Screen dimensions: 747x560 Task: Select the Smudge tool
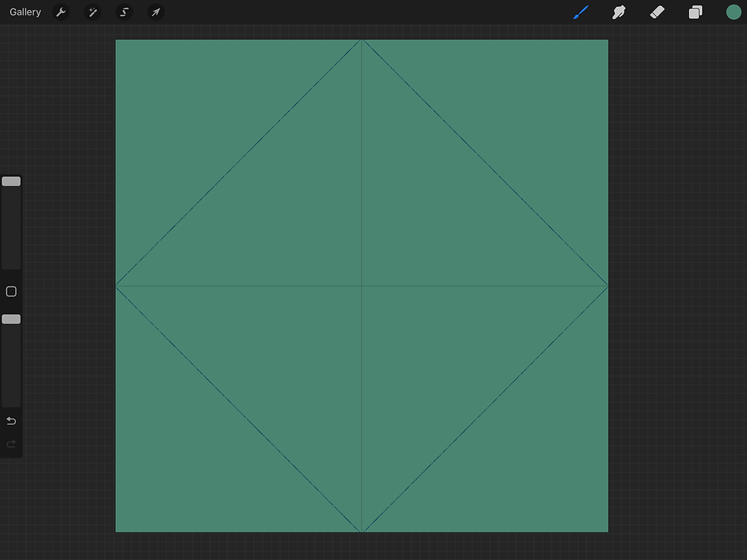(618, 11)
